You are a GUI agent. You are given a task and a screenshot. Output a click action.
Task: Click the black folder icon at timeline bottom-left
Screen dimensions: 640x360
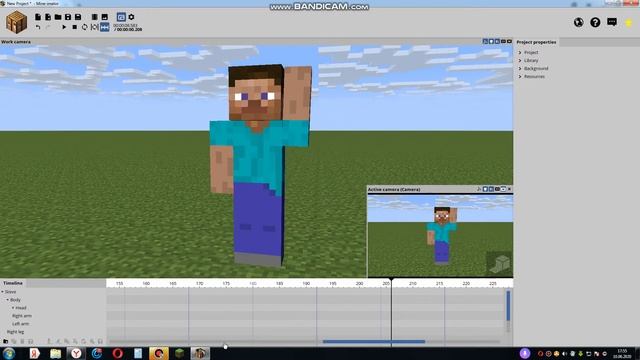tap(6, 341)
